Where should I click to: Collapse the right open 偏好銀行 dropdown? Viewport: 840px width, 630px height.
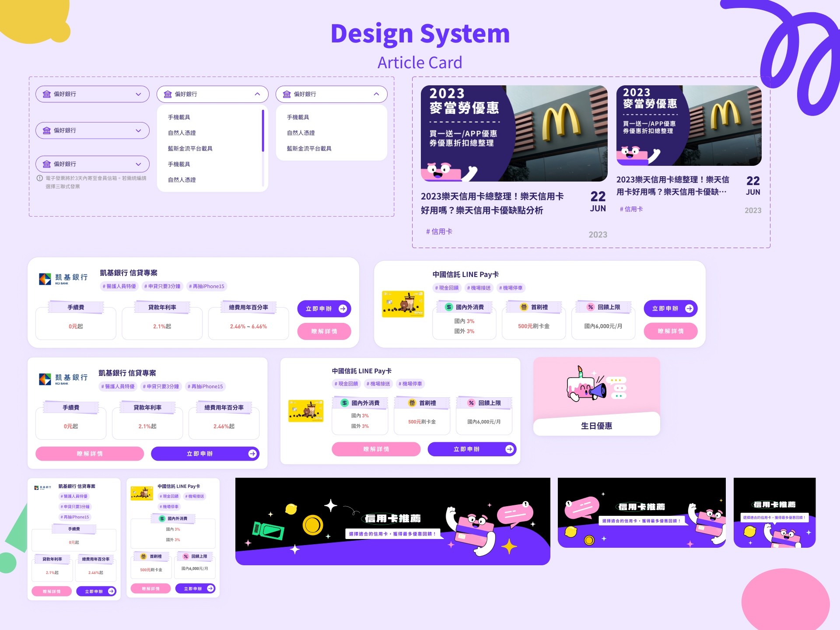point(376,94)
